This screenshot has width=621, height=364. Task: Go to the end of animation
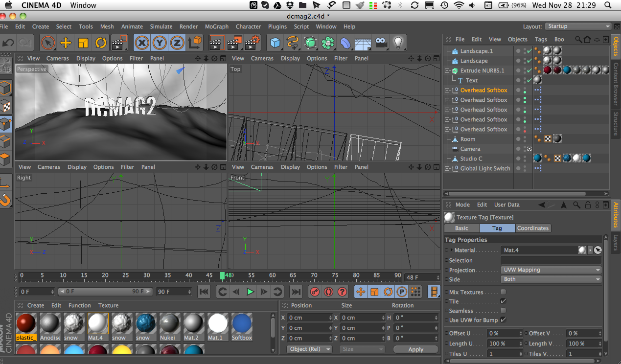296,292
